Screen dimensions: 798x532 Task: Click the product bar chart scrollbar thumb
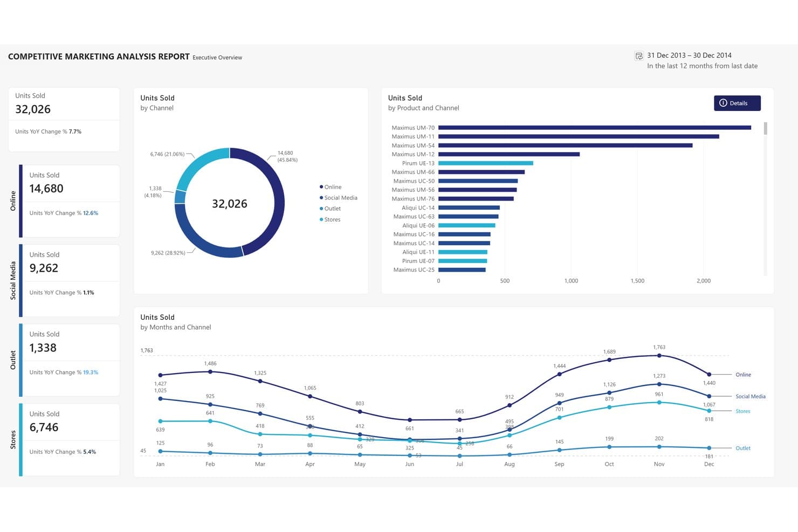coord(765,128)
